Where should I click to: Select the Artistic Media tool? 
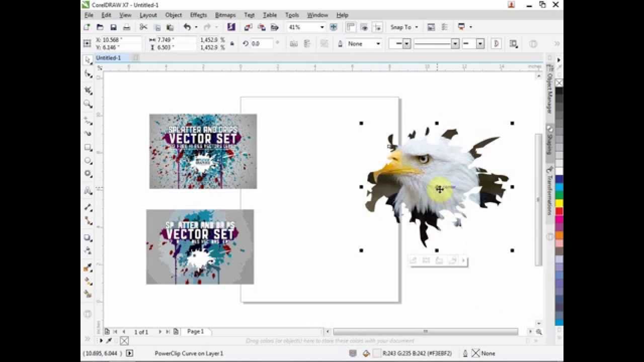(x=88, y=134)
